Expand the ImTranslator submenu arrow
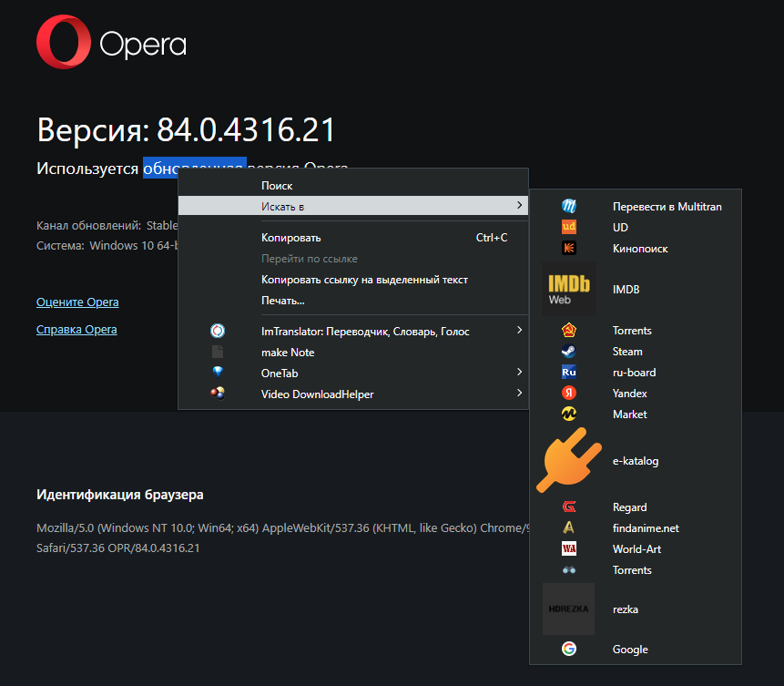The width and height of the screenshot is (784, 686). [520, 330]
